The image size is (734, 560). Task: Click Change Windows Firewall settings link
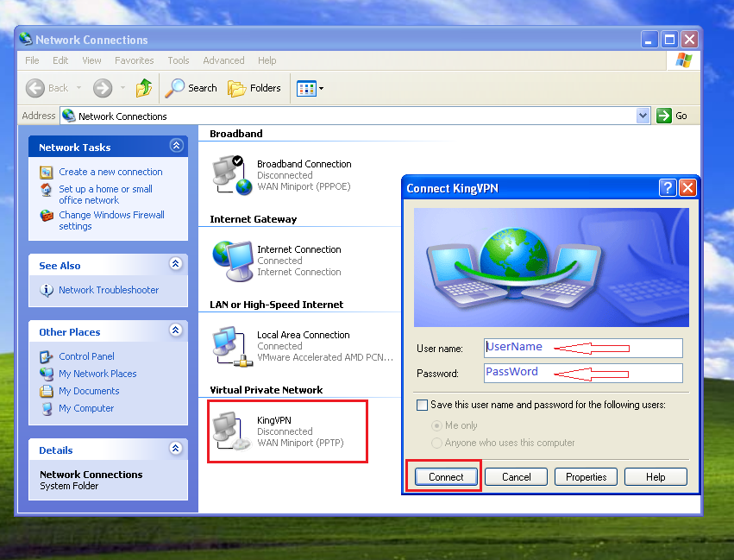(111, 221)
